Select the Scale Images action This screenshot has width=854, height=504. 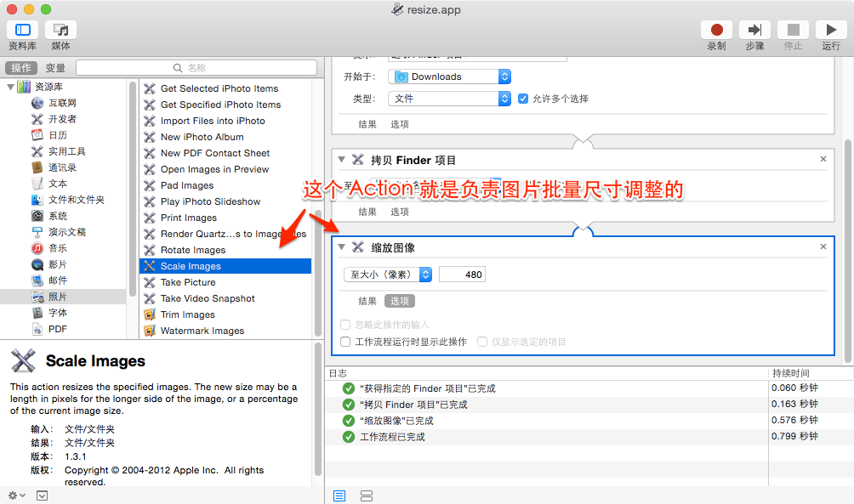(x=225, y=266)
